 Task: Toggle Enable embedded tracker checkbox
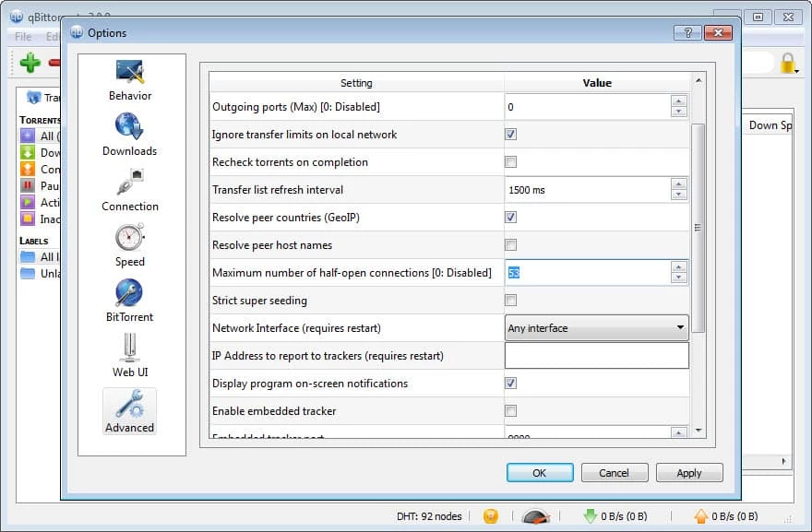[x=510, y=411]
